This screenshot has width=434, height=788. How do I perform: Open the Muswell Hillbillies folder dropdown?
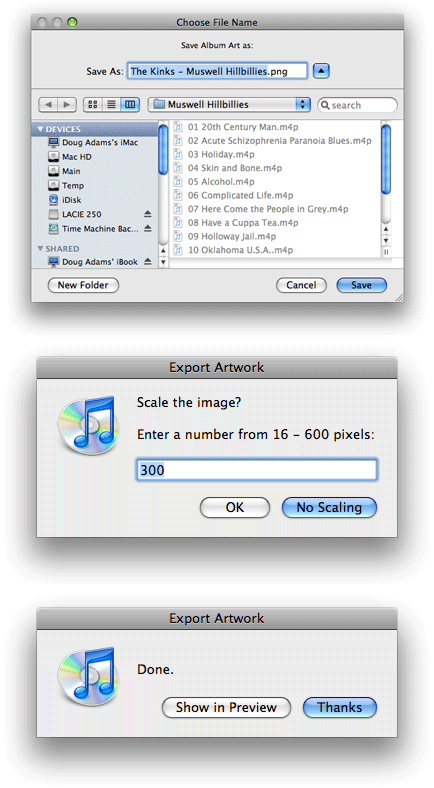pyautogui.click(x=230, y=105)
